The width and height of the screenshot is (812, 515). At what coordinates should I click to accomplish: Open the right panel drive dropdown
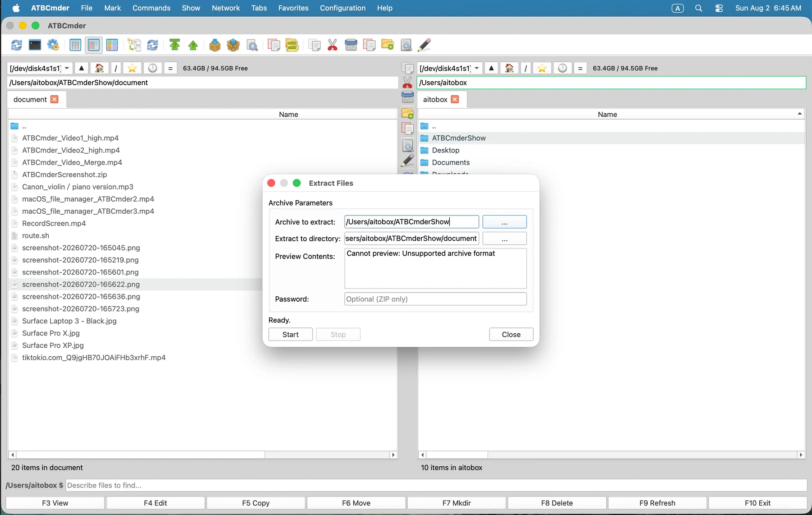coord(450,68)
